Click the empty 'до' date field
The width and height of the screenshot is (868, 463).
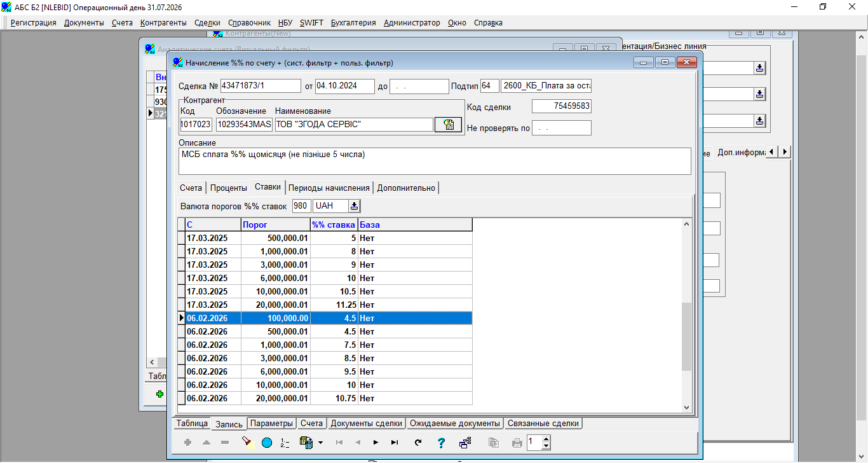[419, 86]
